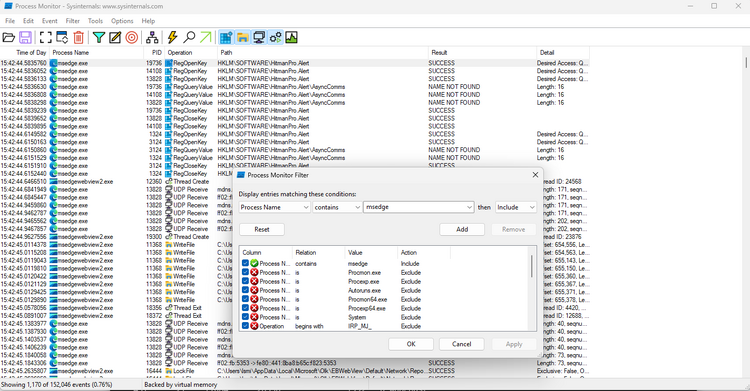Screen dimensions: 750x391
Task: Click 'Showing 1,170 of 152,046 events' status text
Action: [x=56, y=385]
